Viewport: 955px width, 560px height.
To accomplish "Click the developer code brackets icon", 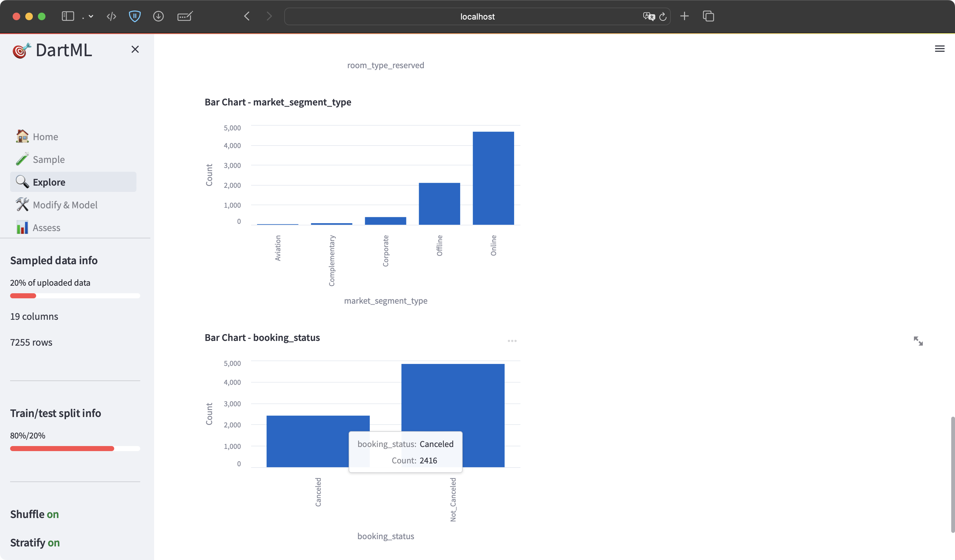I will point(111,16).
